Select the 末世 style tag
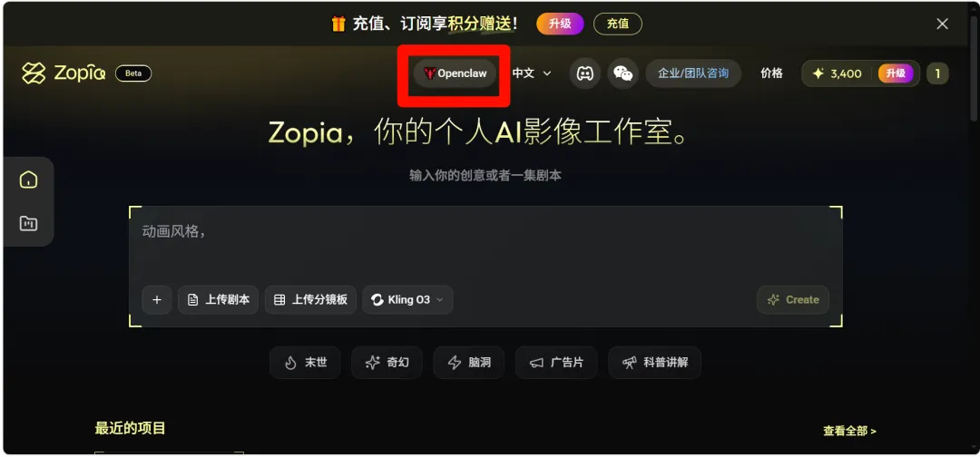 (305, 363)
